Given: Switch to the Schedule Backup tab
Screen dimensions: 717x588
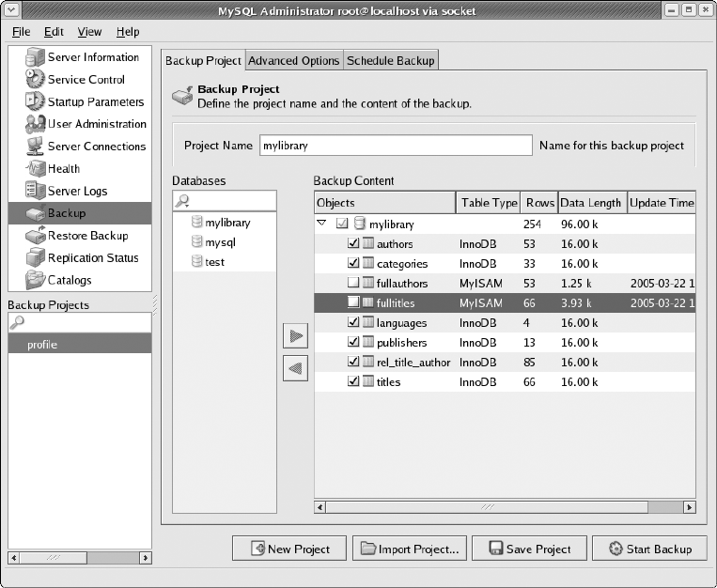Looking at the screenshot, I should [x=391, y=61].
